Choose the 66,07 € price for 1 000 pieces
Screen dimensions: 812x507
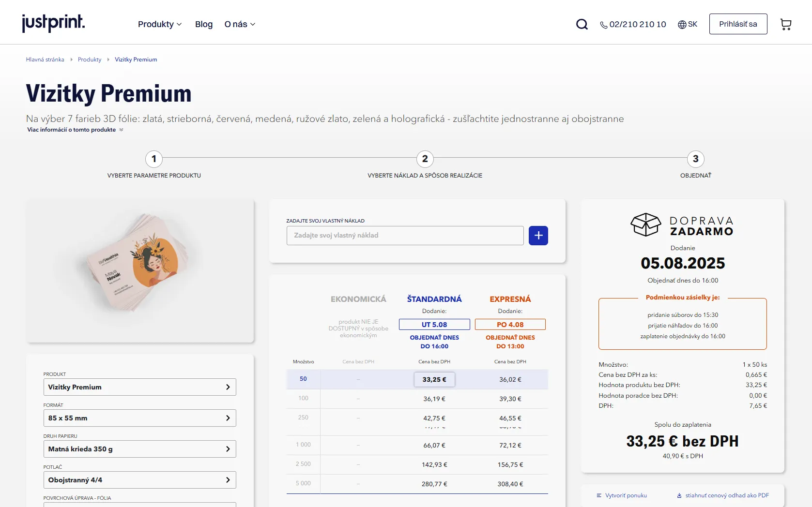tap(434, 445)
